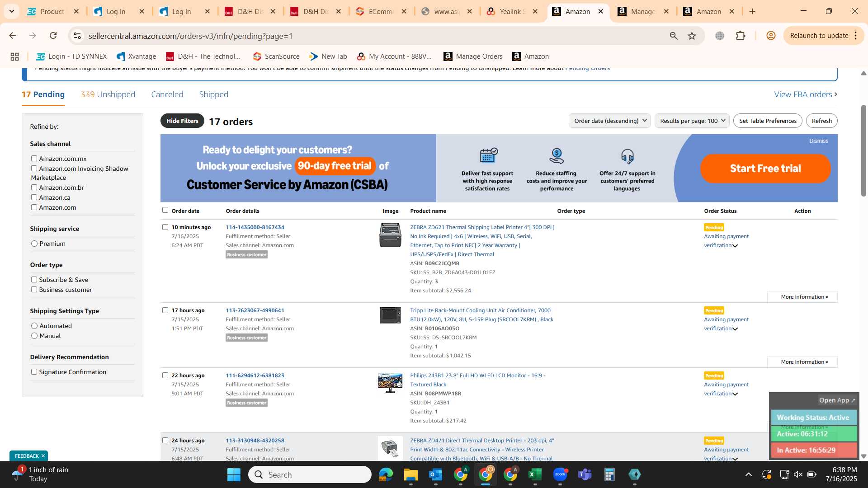Select order 114-1435000-8167434 checkbox
The height and width of the screenshot is (488, 868).
[165, 227]
